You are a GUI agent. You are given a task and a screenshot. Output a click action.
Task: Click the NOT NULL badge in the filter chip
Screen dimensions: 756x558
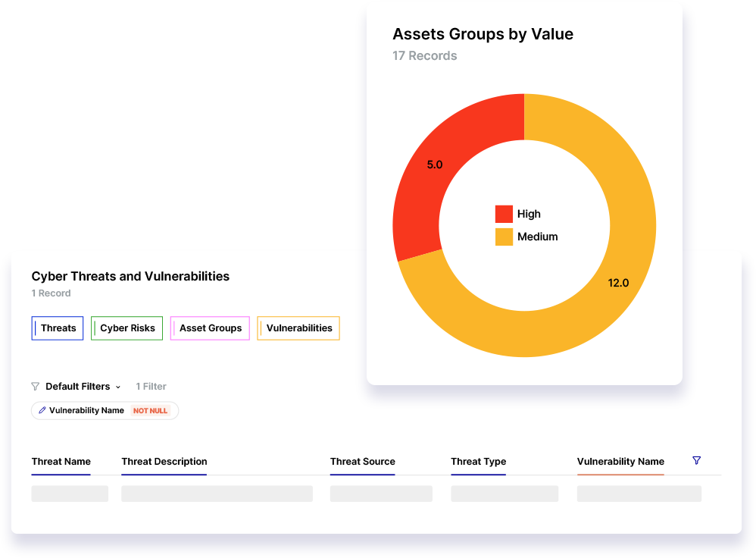click(150, 410)
